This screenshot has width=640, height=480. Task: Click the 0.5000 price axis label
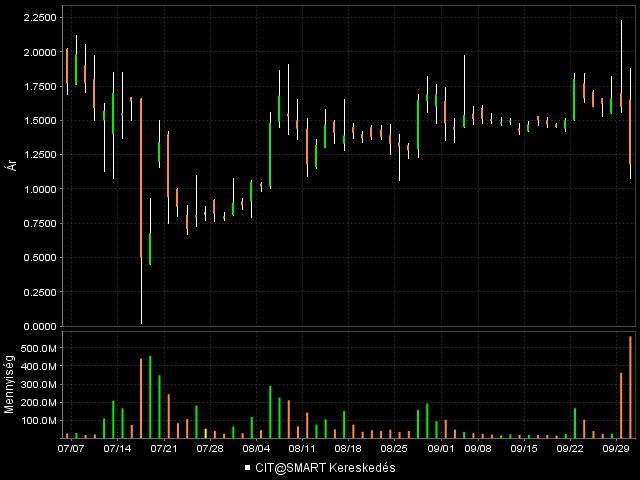click(40, 258)
